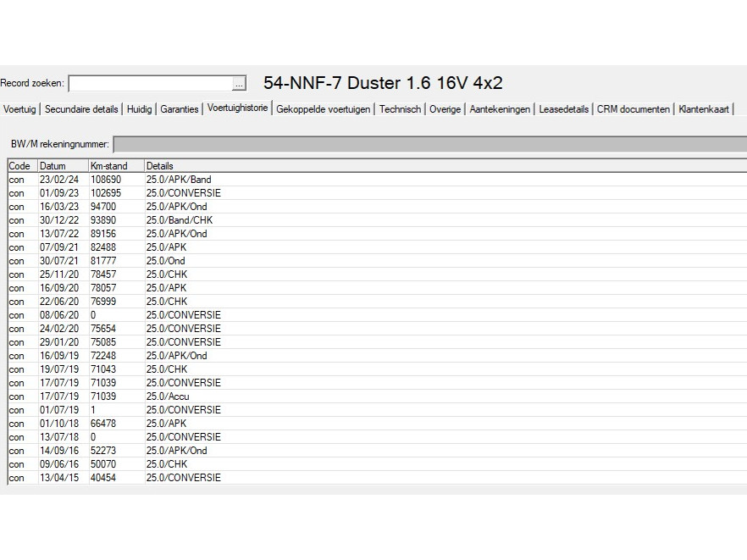Select the Voertuighistorie tab

pos(238,108)
